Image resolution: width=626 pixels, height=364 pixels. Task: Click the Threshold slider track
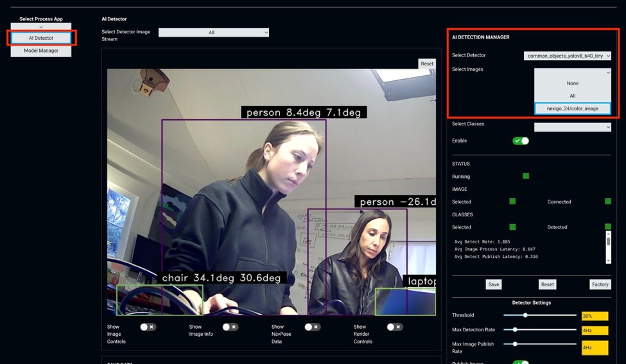click(x=539, y=315)
